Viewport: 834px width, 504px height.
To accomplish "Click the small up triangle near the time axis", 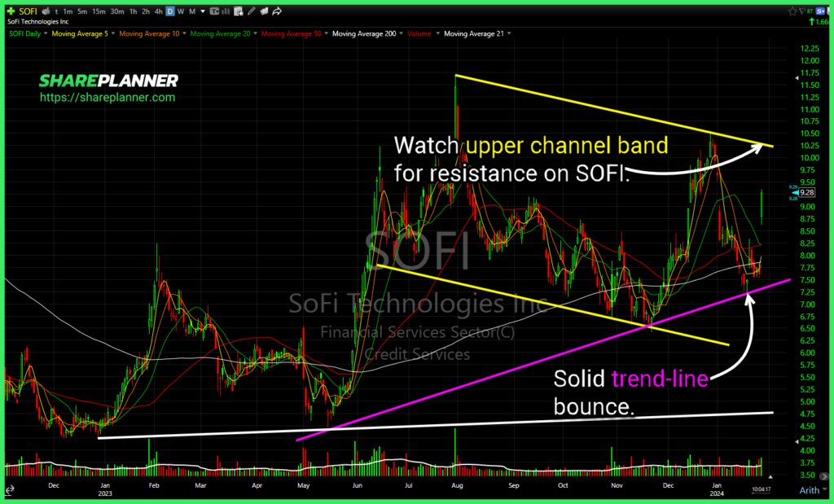I will click(x=770, y=477).
